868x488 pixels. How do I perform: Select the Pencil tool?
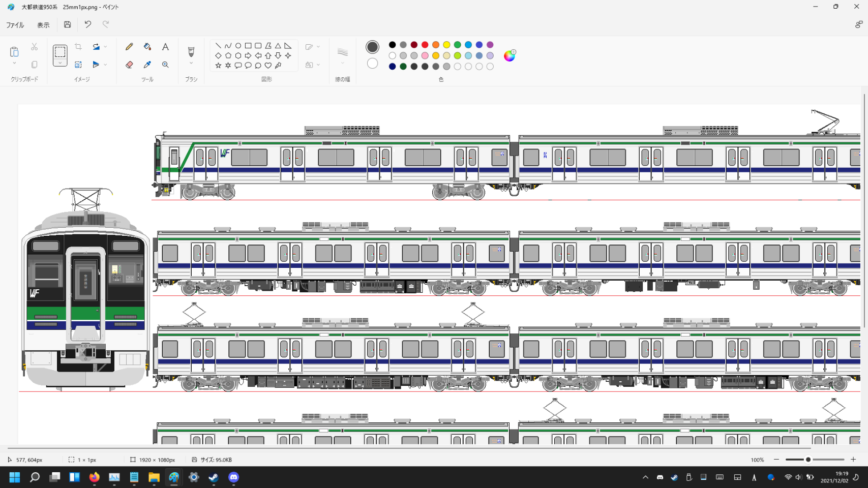click(129, 47)
